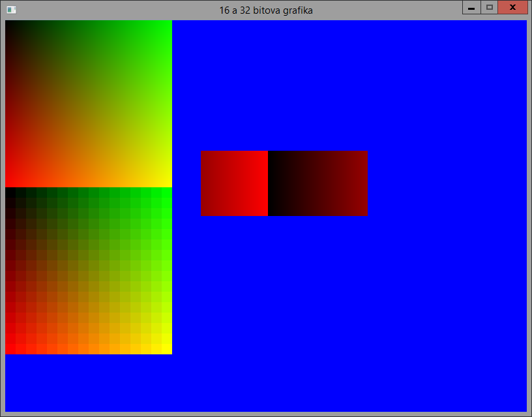Pick the green corner of the smooth gradient square
Viewport: 532px width, 417px height.
(168, 24)
